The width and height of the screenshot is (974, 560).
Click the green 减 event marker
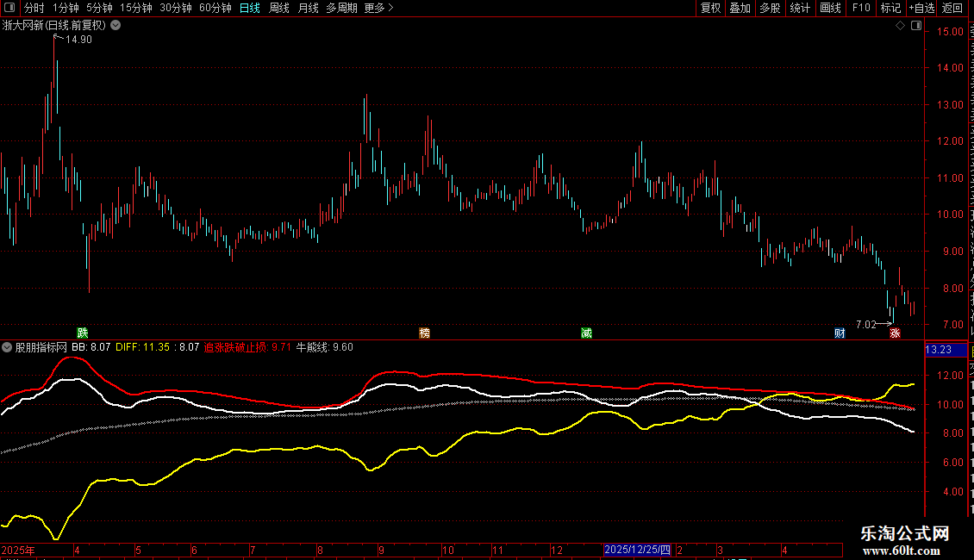point(586,333)
